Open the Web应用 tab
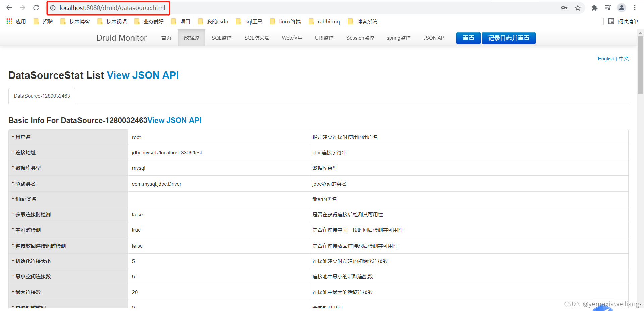644x311 pixels. (292, 38)
